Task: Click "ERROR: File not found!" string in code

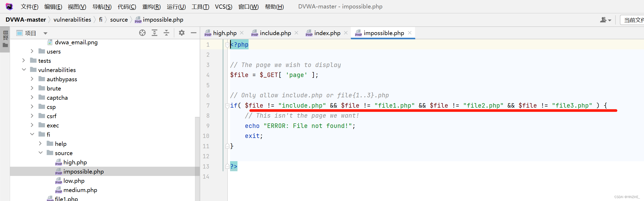Action: tap(308, 126)
